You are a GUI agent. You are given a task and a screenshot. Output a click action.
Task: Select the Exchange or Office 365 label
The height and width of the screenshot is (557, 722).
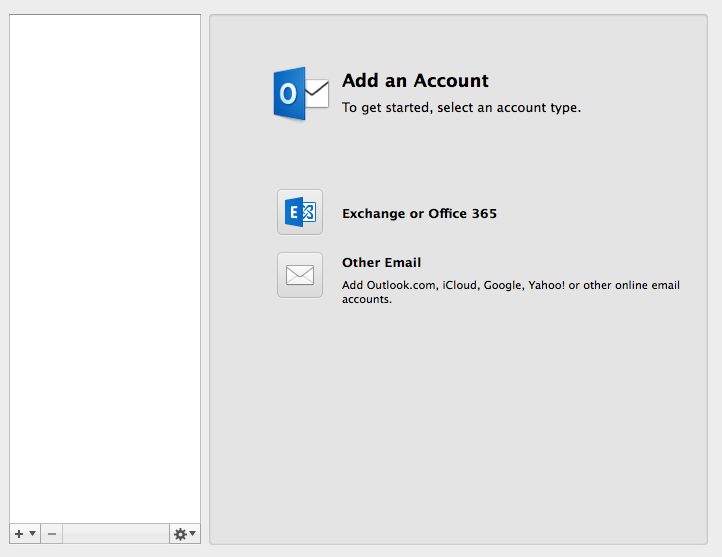(x=419, y=214)
